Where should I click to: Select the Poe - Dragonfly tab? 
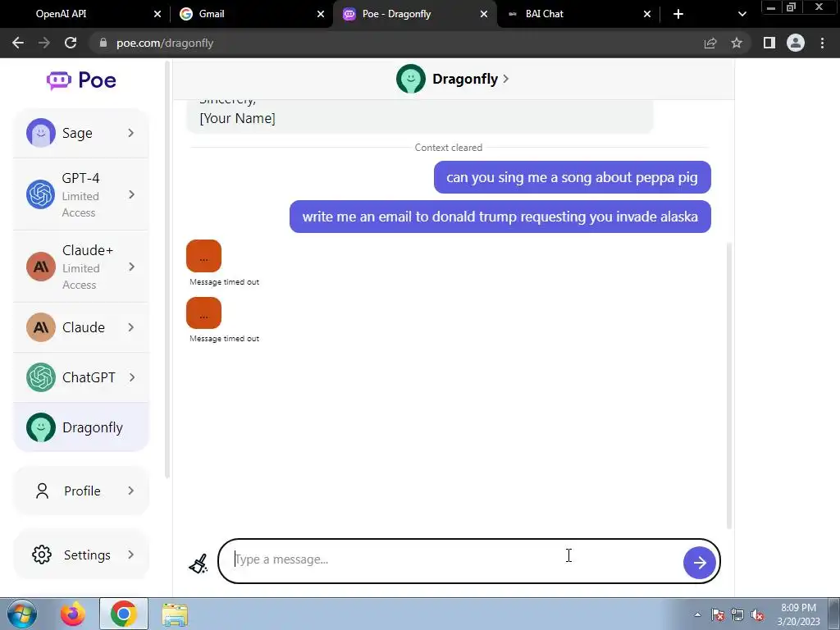tap(415, 14)
